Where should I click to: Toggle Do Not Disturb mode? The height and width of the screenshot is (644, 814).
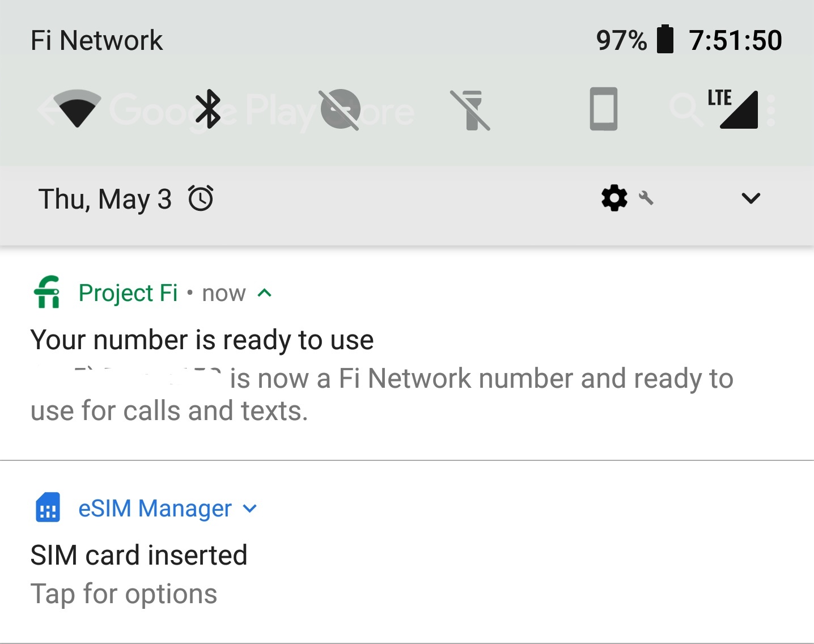[340, 109]
